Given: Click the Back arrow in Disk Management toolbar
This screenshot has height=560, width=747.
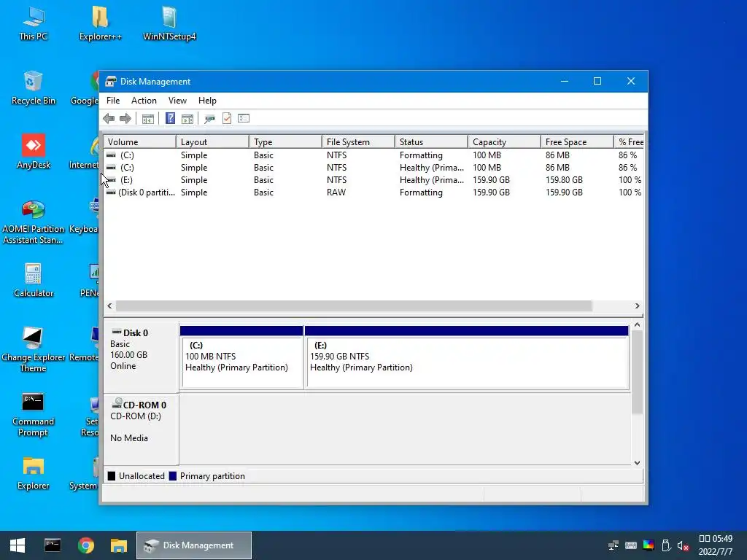Looking at the screenshot, I should [109, 119].
